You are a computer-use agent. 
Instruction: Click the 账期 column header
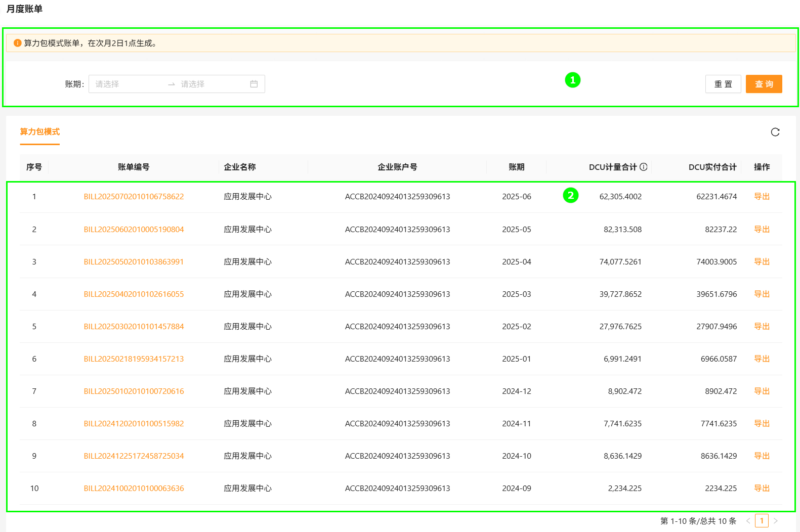(x=516, y=167)
